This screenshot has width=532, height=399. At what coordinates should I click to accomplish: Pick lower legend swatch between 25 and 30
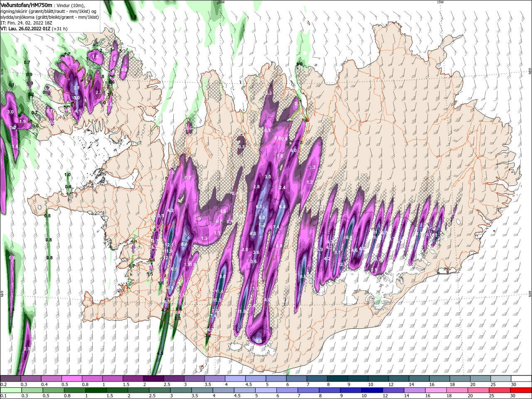pyautogui.click(x=499, y=390)
